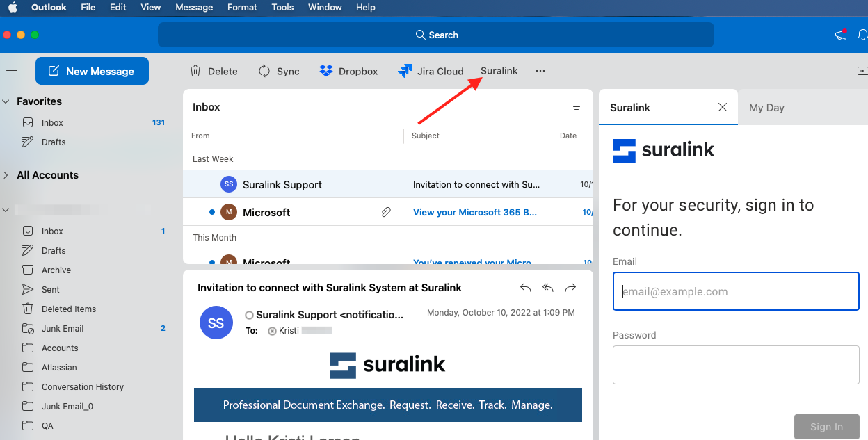Open the Message menu in menu bar

point(194,8)
